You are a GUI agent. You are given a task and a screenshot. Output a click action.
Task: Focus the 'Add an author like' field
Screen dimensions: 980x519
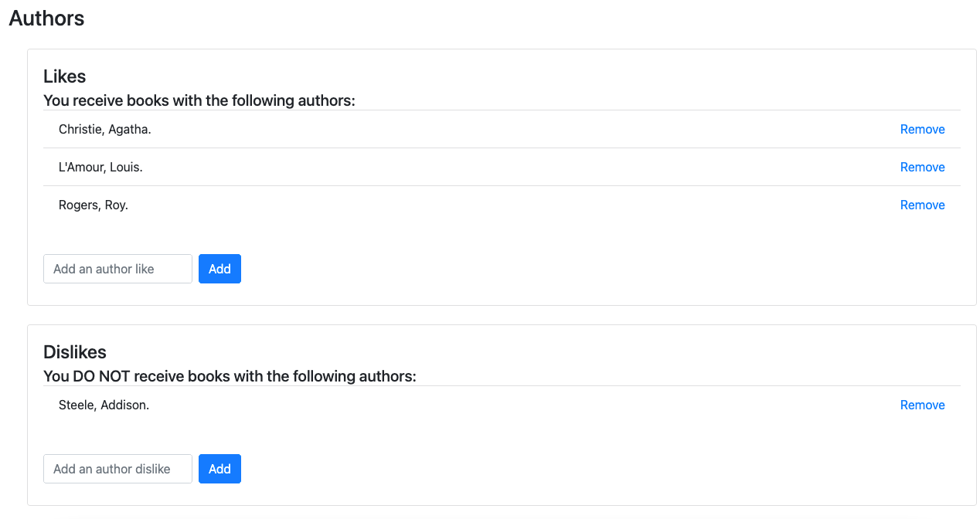[x=117, y=269]
